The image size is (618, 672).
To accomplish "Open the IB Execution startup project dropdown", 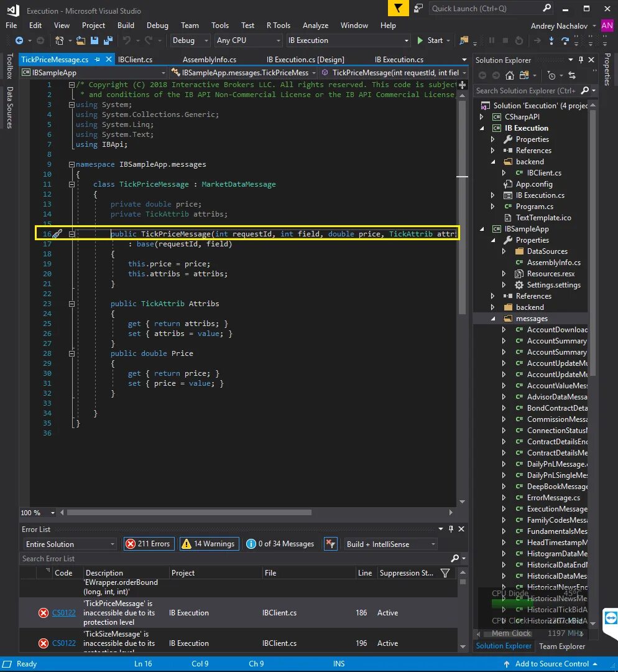I will pos(348,40).
